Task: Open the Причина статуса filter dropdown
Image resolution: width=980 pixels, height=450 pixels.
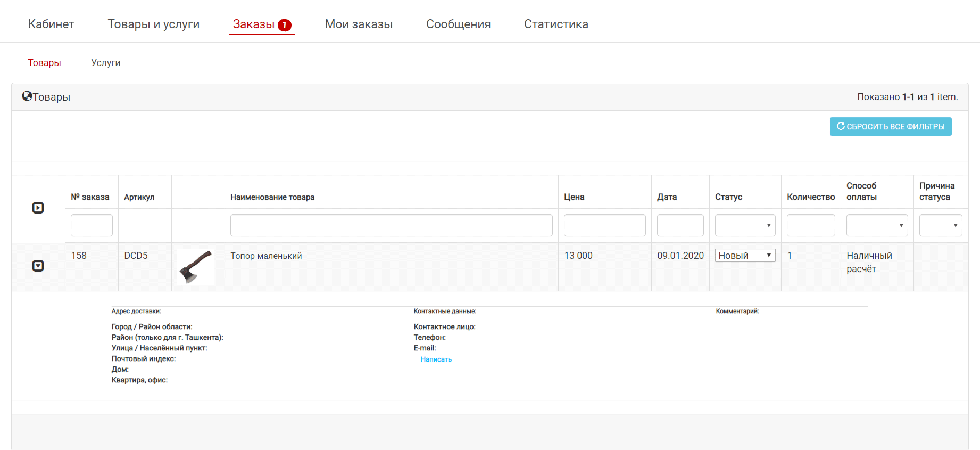Action: click(x=940, y=225)
